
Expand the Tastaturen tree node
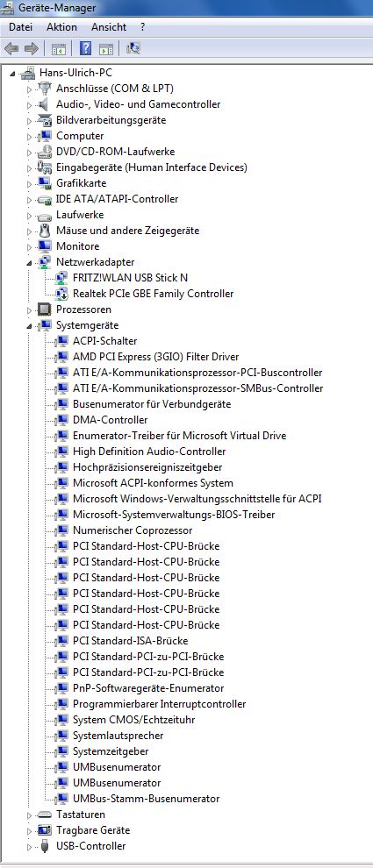(29, 815)
